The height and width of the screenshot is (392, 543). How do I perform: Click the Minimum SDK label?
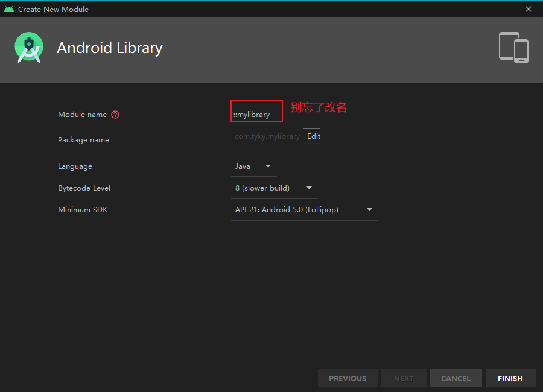coord(83,210)
